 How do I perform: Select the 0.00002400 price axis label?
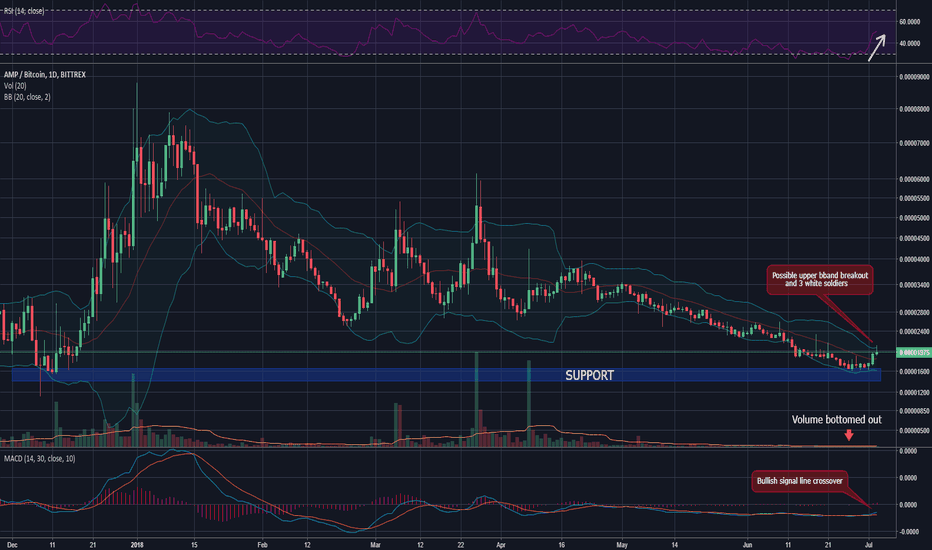pyautogui.click(x=915, y=332)
